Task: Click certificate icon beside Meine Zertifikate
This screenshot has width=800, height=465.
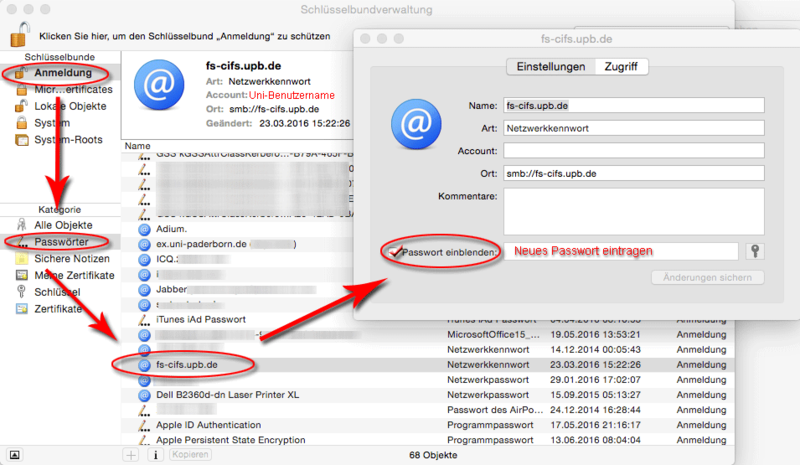Action: (x=21, y=275)
